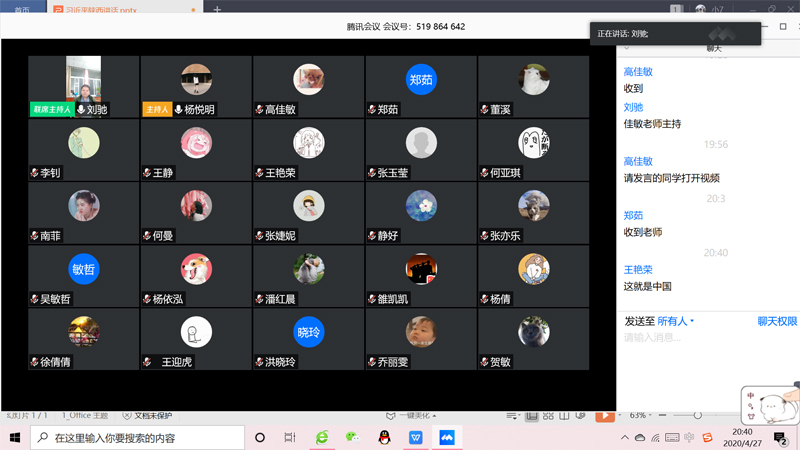Launch the green browser icon in taskbar
800x450 pixels.
[322, 438]
